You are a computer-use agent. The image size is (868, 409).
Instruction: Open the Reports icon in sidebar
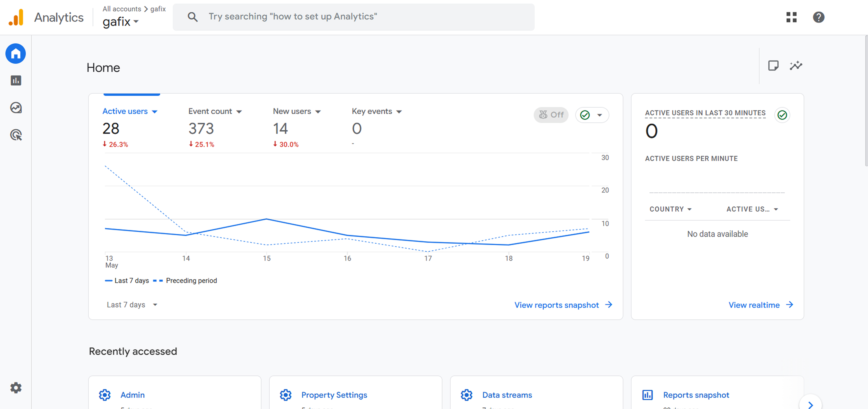tap(16, 80)
